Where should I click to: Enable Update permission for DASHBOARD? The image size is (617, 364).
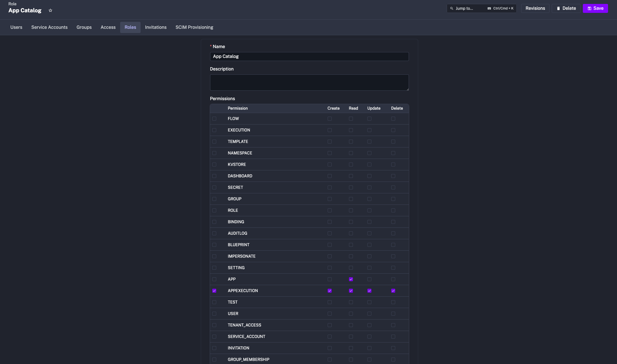[369, 176]
